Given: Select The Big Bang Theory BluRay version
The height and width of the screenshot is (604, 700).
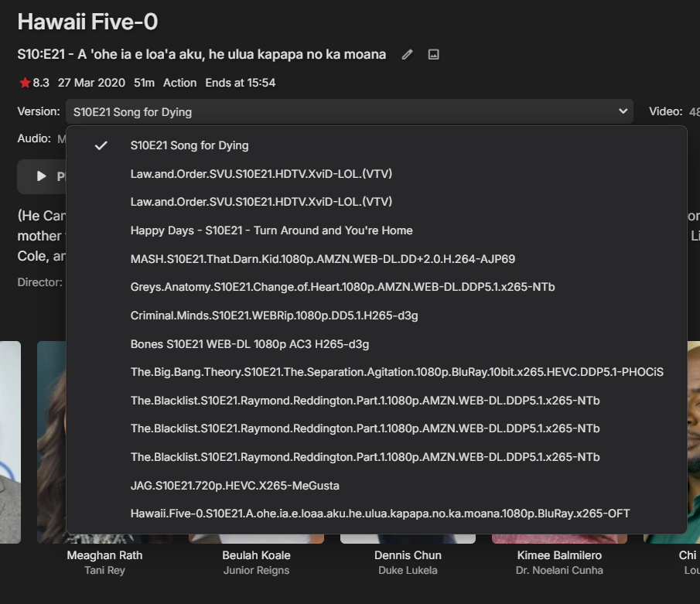Looking at the screenshot, I should pos(397,372).
